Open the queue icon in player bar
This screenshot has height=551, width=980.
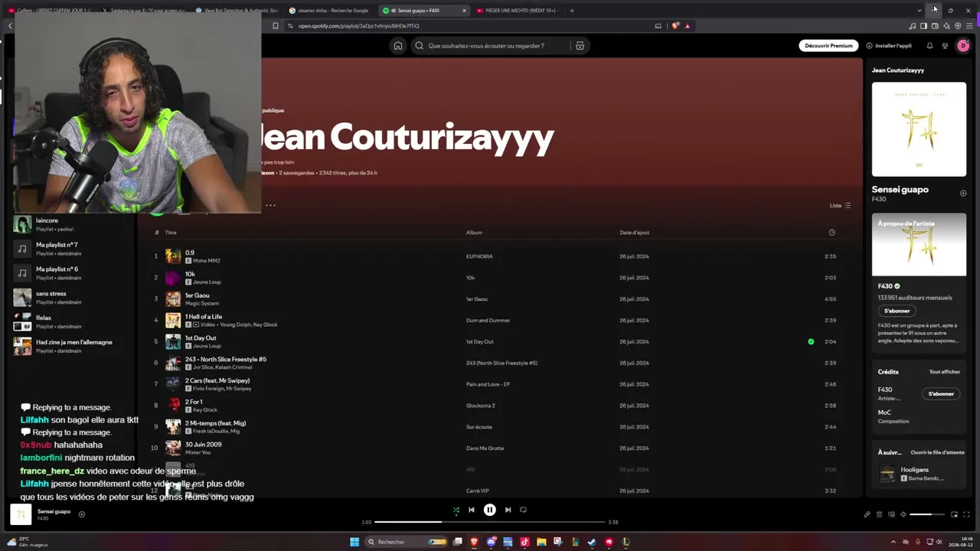pyautogui.click(x=879, y=514)
